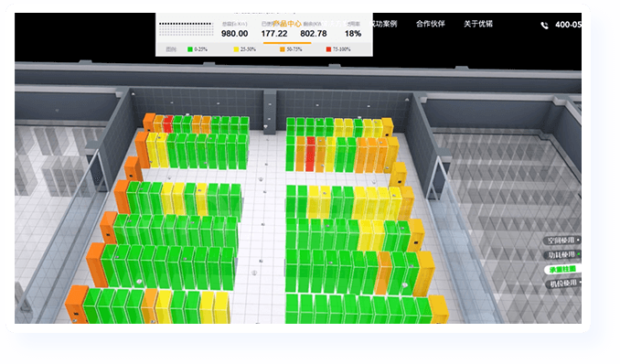The width and height of the screenshot is (620, 364).
Task: Open the 合作伙伴 navigation item
Action: 430,24
